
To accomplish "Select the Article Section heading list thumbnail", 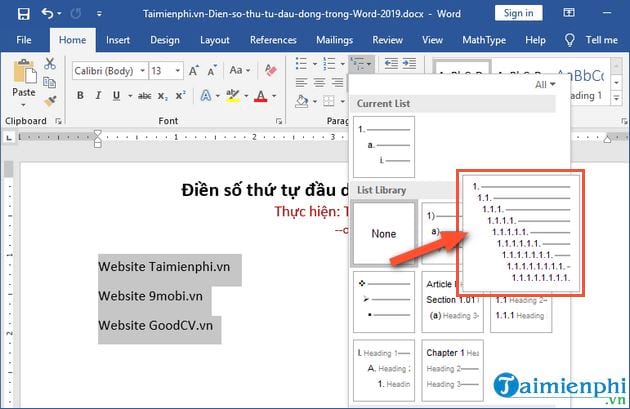I will pyautogui.click(x=452, y=302).
